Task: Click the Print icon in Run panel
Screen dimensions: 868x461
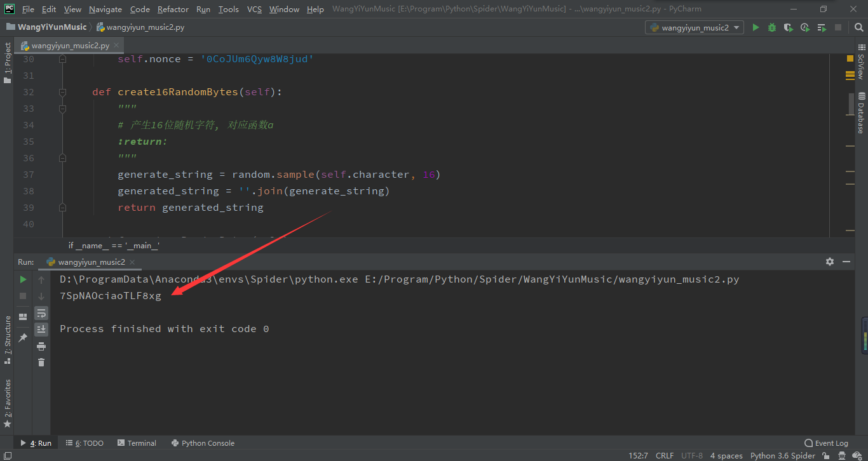Action: pos(41,346)
